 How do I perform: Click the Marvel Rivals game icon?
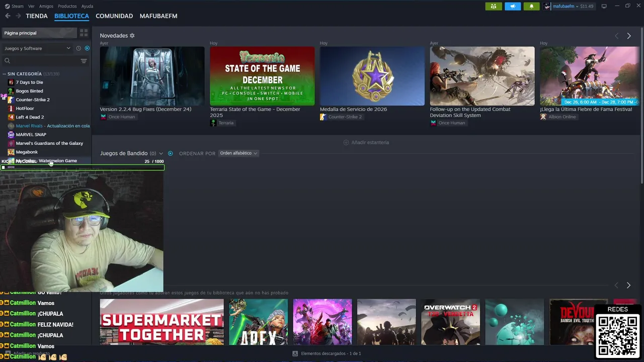pos(11,126)
